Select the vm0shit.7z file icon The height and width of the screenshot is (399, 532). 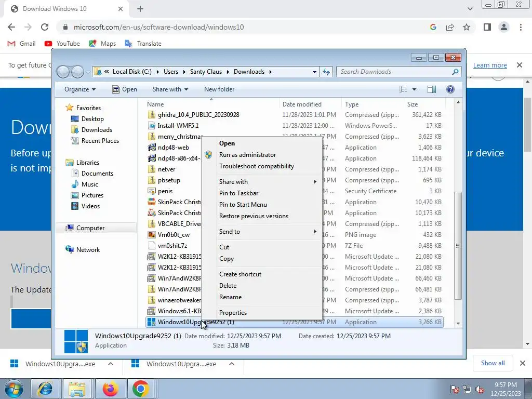[x=152, y=246]
